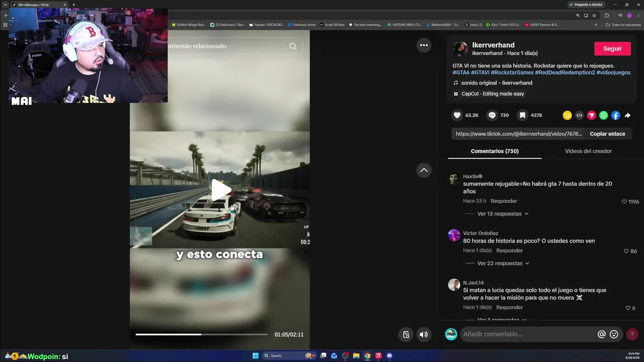This screenshot has width=644, height=362.
Task: Click the search magnifier icon in related content
Action: coord(293,46)
